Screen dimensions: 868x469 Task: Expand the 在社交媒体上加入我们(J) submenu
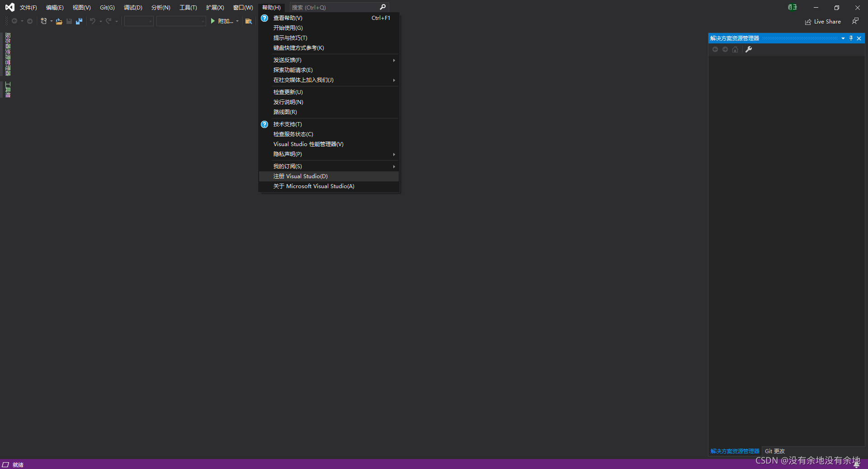click(x=329, y=80)
